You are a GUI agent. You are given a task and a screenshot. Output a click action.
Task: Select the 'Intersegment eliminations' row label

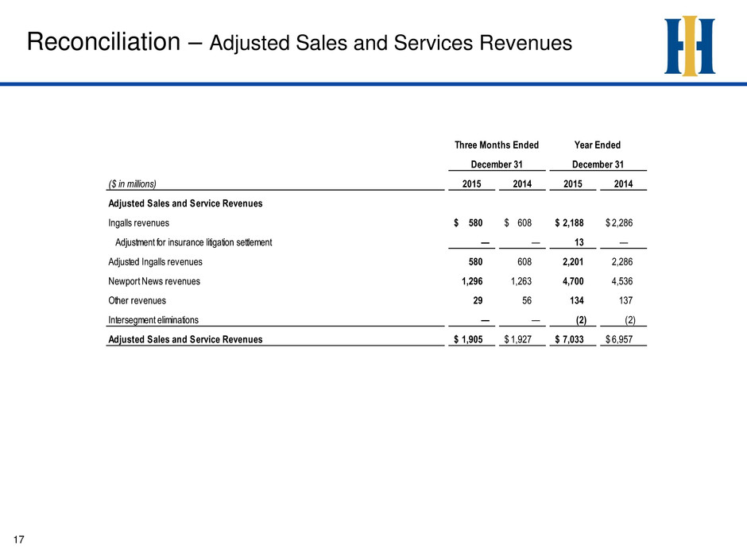(153, 320)
